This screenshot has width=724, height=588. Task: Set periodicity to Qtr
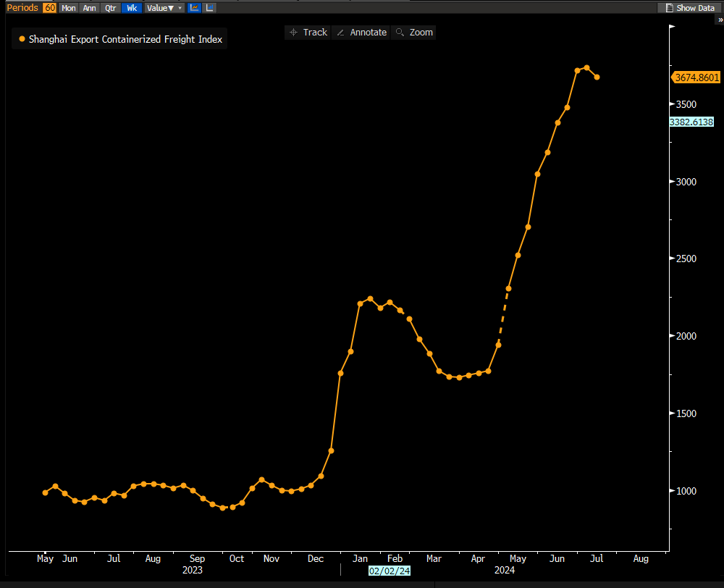tap(110, 8)
